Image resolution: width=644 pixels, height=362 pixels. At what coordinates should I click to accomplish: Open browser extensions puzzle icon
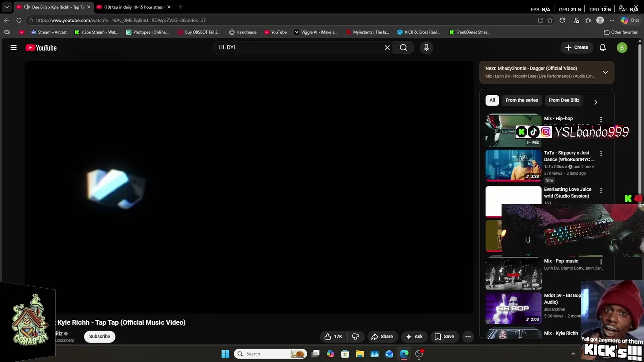pos(562,20)
